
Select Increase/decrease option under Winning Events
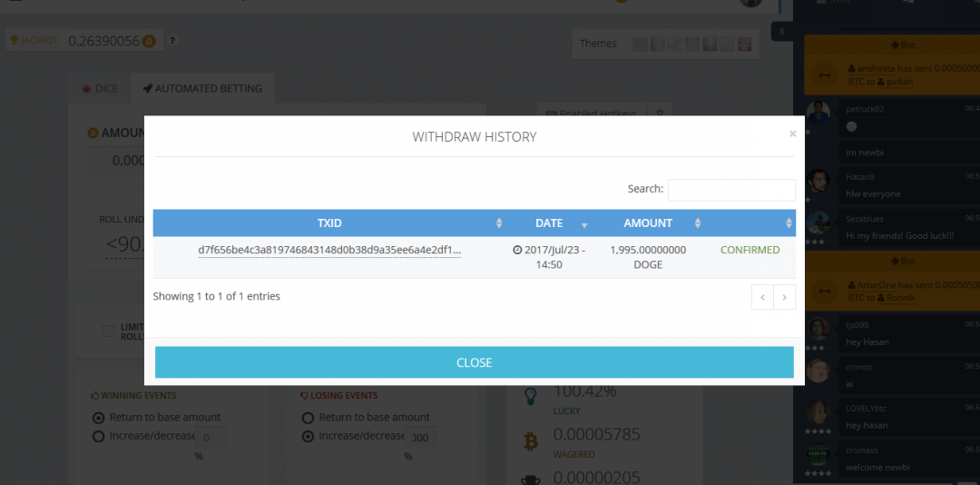coord(99,436)
